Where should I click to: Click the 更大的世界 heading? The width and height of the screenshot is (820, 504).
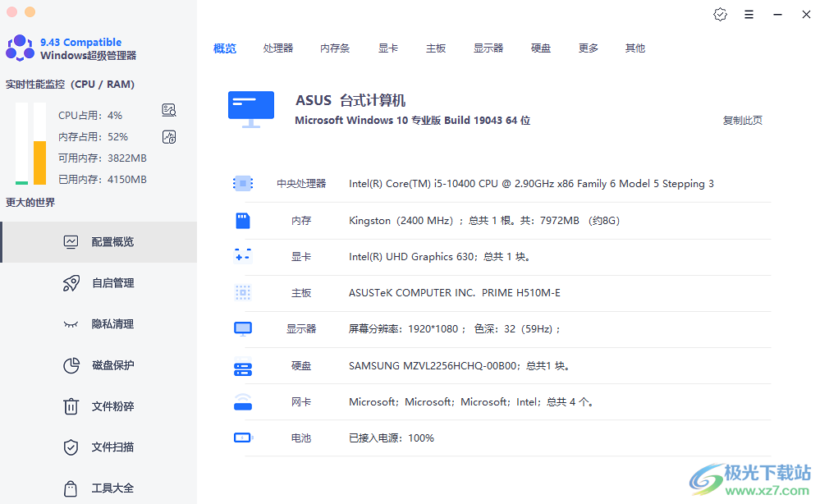(x=30, y=202)
